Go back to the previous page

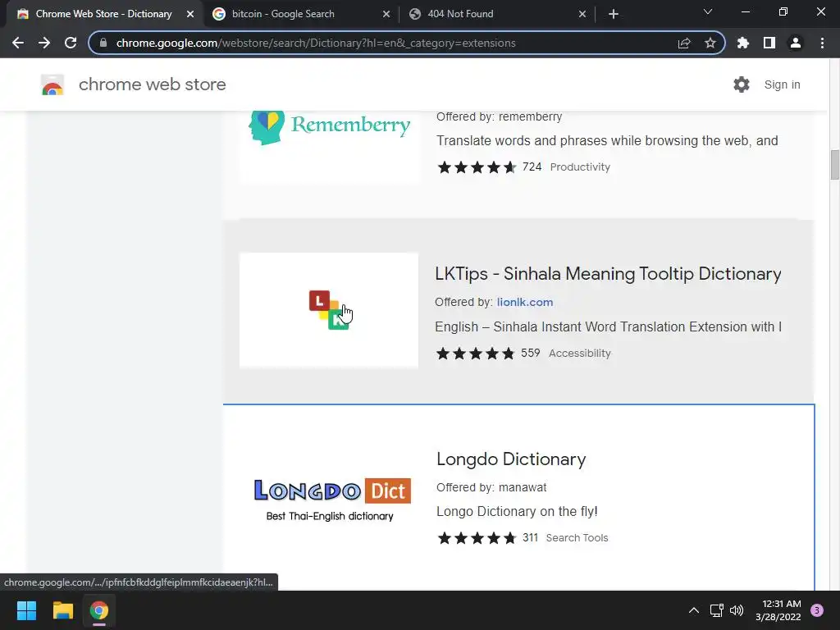(18, 43)
